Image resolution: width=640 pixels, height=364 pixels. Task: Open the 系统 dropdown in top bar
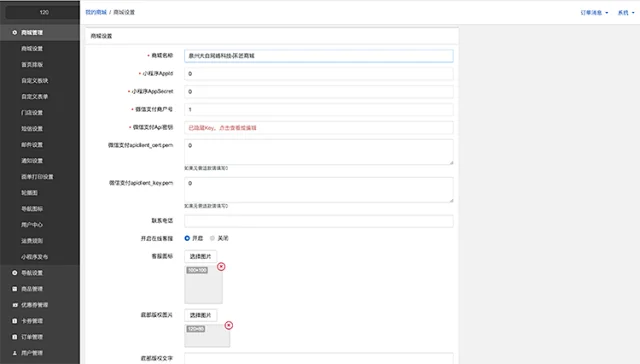[626, 13]
